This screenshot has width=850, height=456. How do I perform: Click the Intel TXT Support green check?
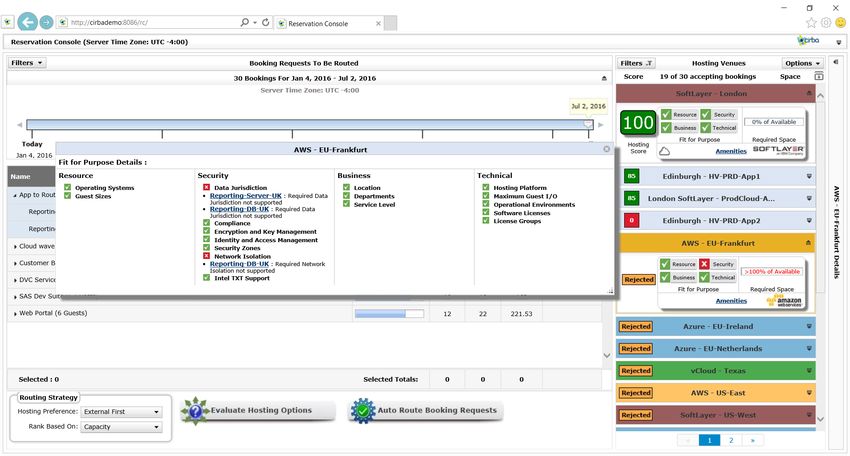(x=207, y=278)
